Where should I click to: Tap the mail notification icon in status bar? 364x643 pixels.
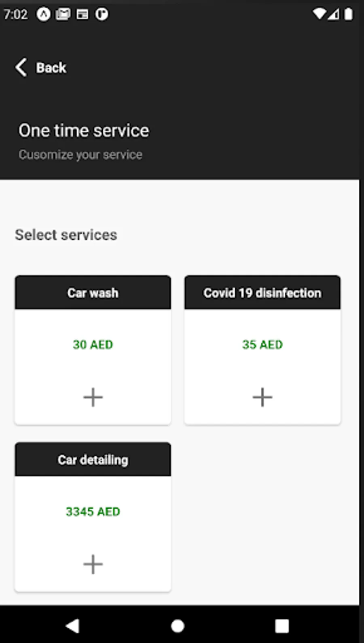click(x=63, y=15)
